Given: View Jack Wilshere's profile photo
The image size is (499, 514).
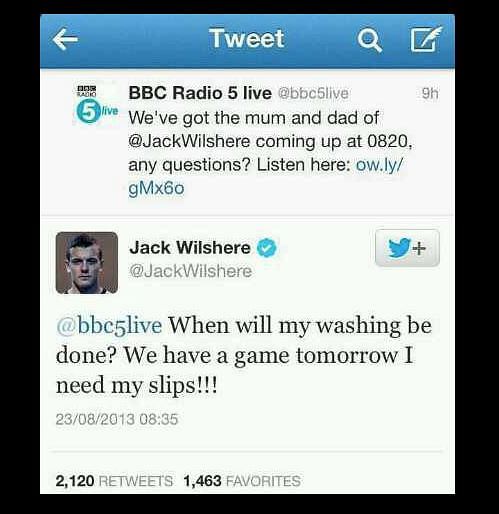Looking at the screenshot, I should click(x=87, y=263).
